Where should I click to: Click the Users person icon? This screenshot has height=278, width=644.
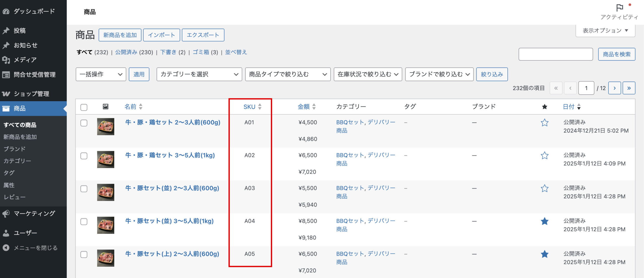[6, 233]
